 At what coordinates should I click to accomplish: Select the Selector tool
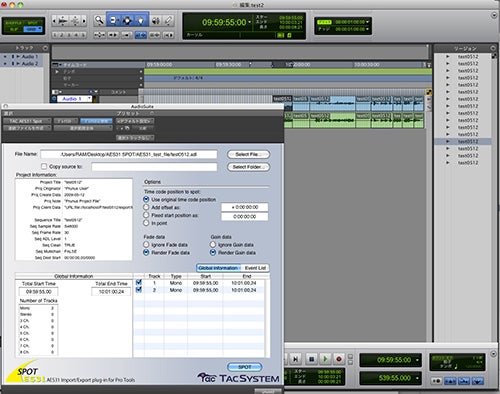(x=127, y=20)
